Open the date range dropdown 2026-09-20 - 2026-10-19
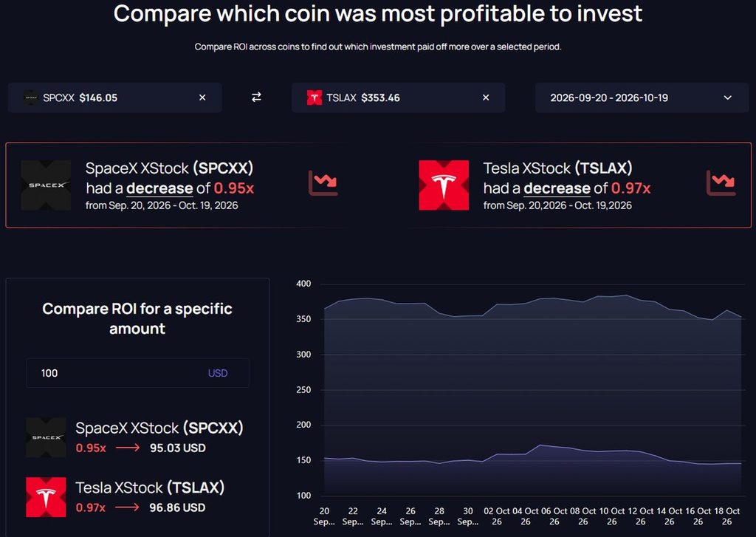The height and width of the screenshot is (537, 756). (x=642, y=98)
